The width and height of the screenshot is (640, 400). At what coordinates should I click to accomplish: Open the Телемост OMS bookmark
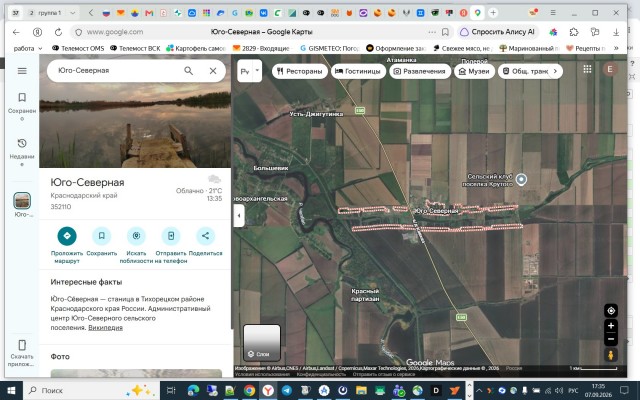pos(78,48)
